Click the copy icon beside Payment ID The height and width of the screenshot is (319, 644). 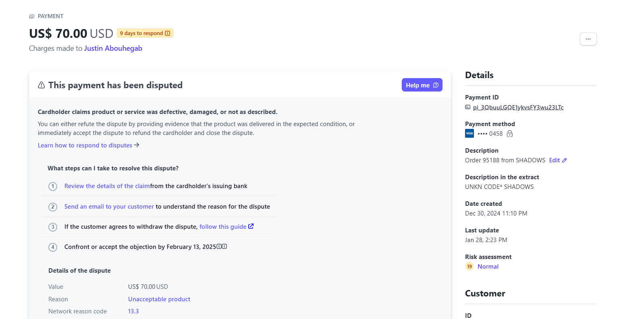[x=467, y=107]
